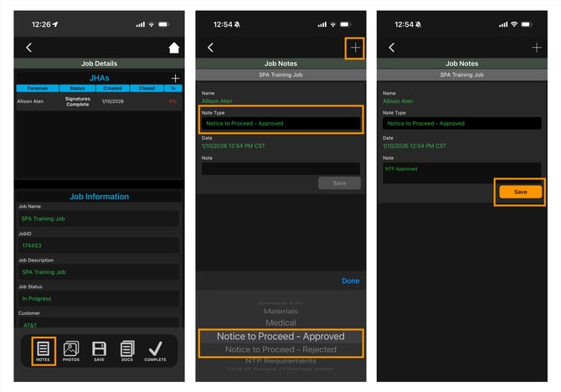Tap Done above the picker
Image resolution: width=561 pixels, height=392 pixels.
(x=350, y=281)
